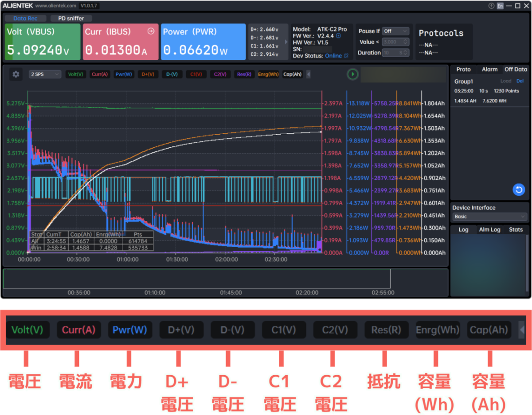Image resolution: width=532 pixels, height=415 pixels.
Task: Click the Value threshold stepper arrows
Action: click(406, 42)
